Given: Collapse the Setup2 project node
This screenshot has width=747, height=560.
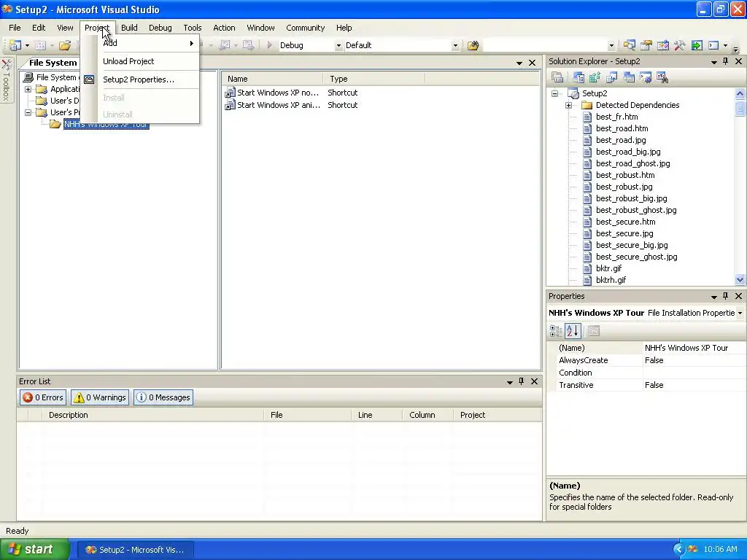Looking at the screenshot, I should 554,94.
